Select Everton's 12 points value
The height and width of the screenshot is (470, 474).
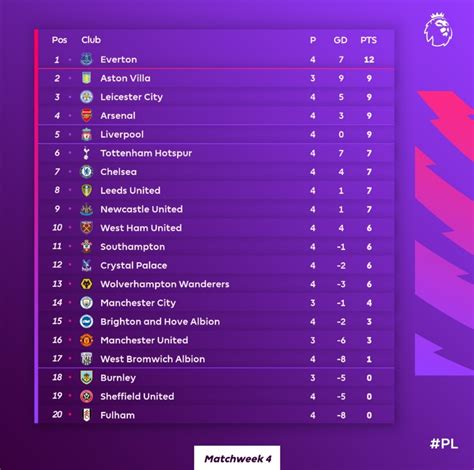[x=369, y=60]
